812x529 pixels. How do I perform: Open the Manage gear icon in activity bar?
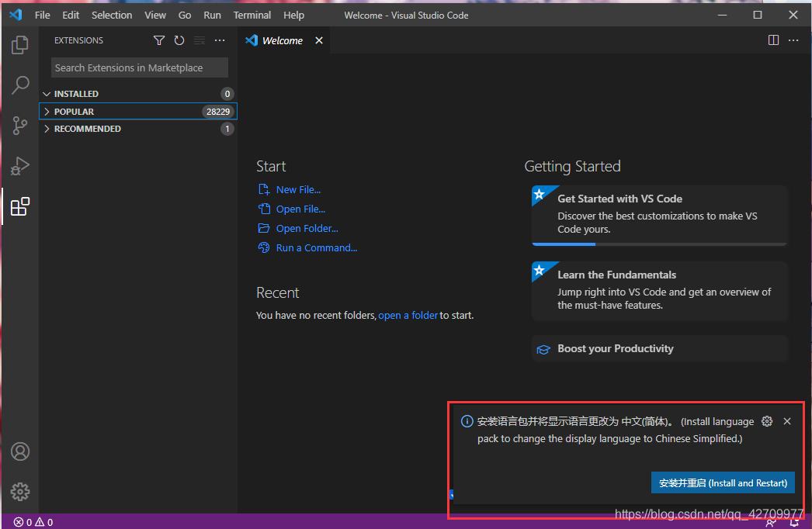point(20,492)
